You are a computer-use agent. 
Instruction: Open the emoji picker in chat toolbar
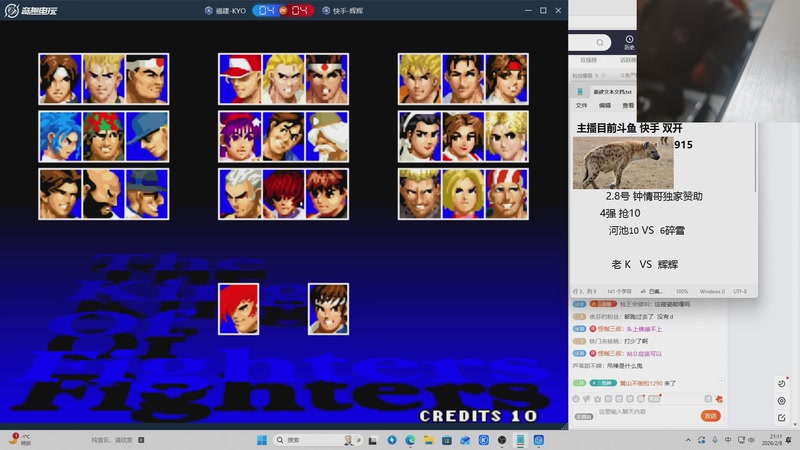pos(576,399)
